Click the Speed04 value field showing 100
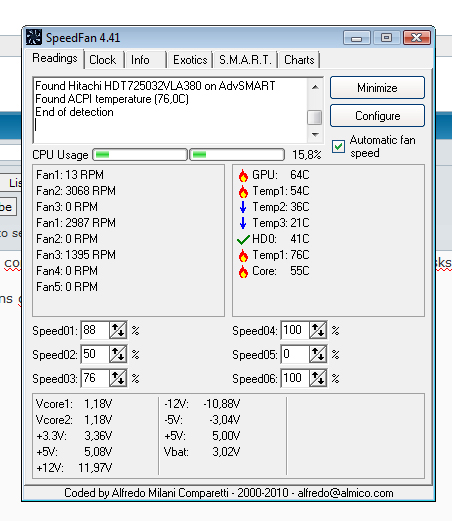Viewport: 452px width, 521px height. [295, 330]
